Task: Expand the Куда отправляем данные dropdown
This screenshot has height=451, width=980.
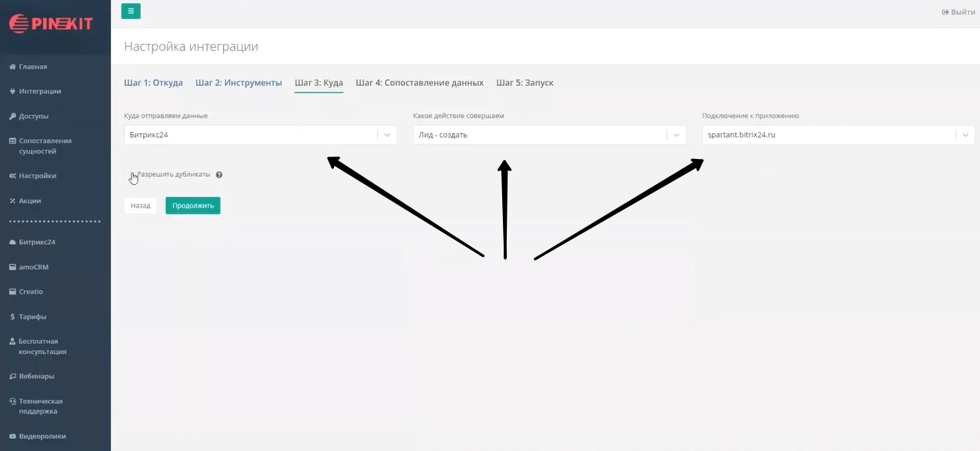Action: coord(260,135)
